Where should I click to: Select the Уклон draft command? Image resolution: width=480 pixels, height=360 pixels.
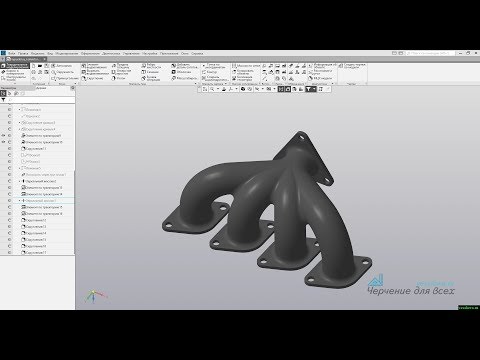[x=118, y=78]
